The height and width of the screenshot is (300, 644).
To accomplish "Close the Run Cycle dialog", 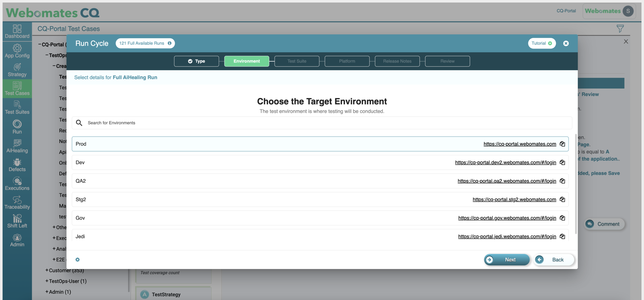I will click(x=566, y=43).
